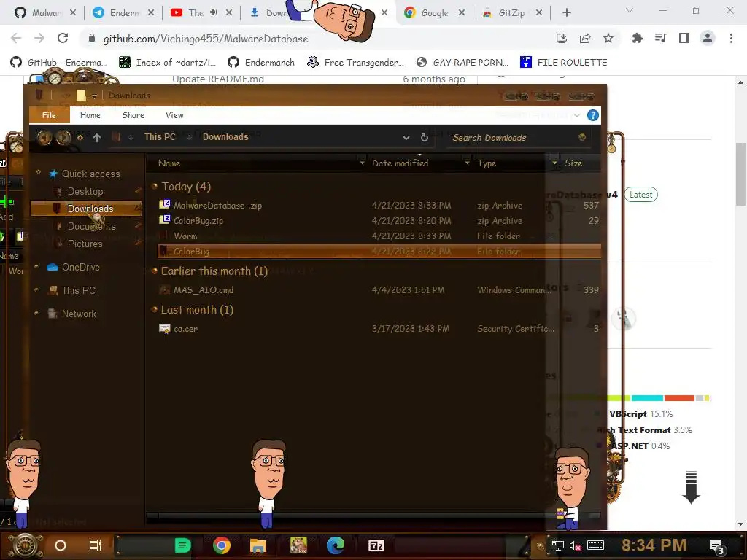Select This PC in address breadcrumb
Image resolution: width=747 pixels, height=560 pixels.
(x=160, y=137)
